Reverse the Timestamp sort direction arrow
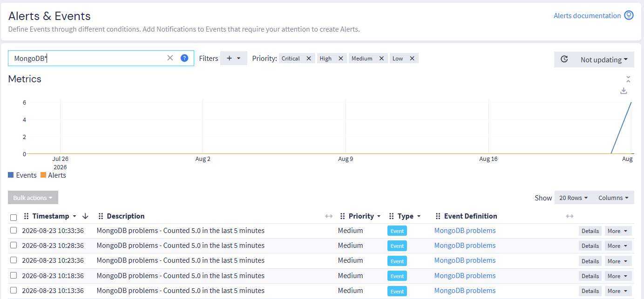 85,216
